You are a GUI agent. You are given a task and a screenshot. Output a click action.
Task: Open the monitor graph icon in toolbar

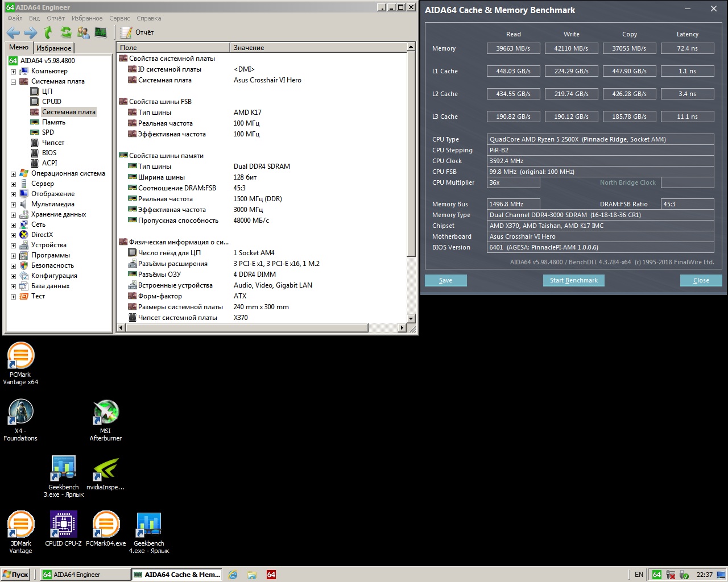coord(101,32)
